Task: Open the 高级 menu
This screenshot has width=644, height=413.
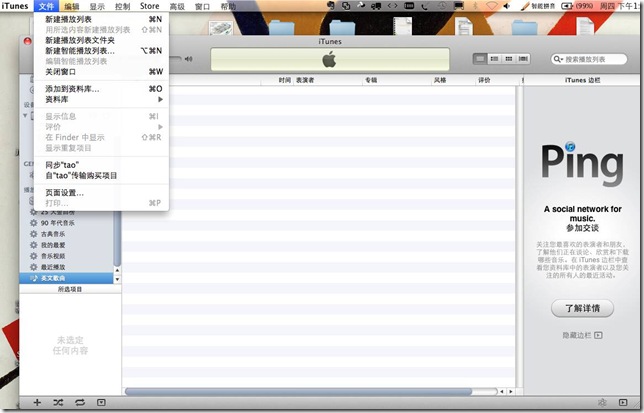Action: coord(177,6)
